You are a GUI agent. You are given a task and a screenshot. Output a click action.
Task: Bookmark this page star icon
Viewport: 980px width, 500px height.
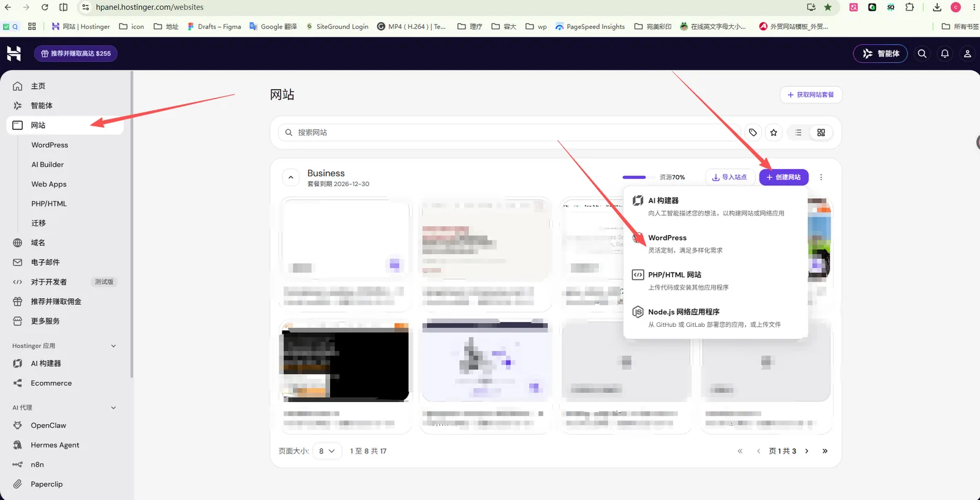(x=827, y=7)
